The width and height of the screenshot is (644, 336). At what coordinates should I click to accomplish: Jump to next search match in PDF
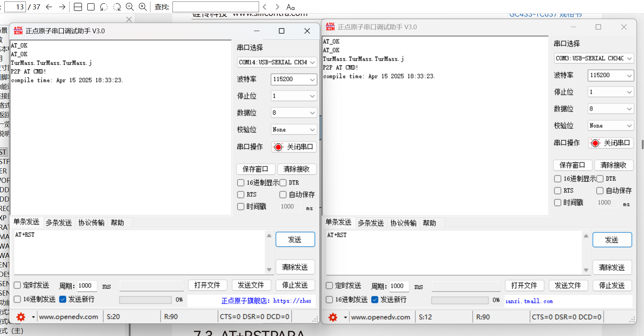click(277, 7)
